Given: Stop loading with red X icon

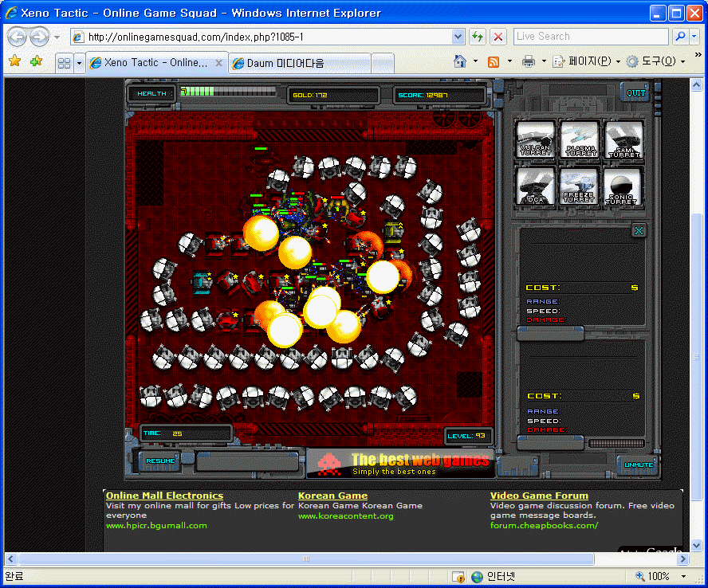Looking at the screenshot, I should [x=498, y=37].
